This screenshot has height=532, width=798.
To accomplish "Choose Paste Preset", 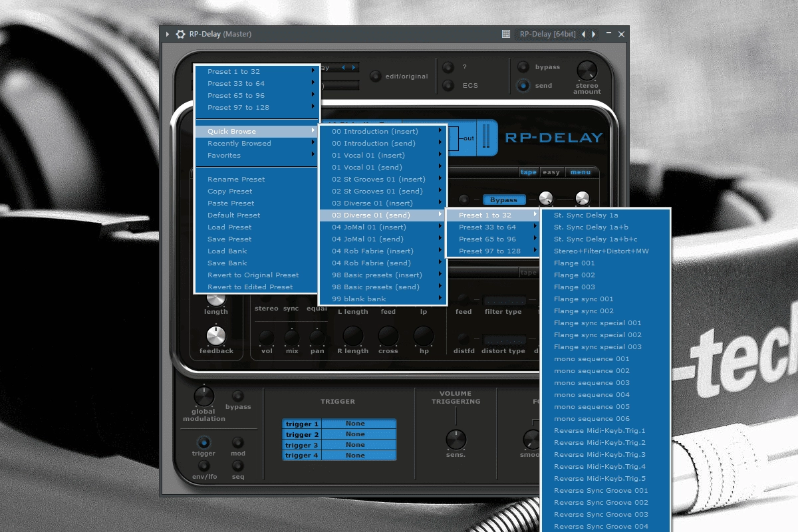I will (x=257, y=203).
